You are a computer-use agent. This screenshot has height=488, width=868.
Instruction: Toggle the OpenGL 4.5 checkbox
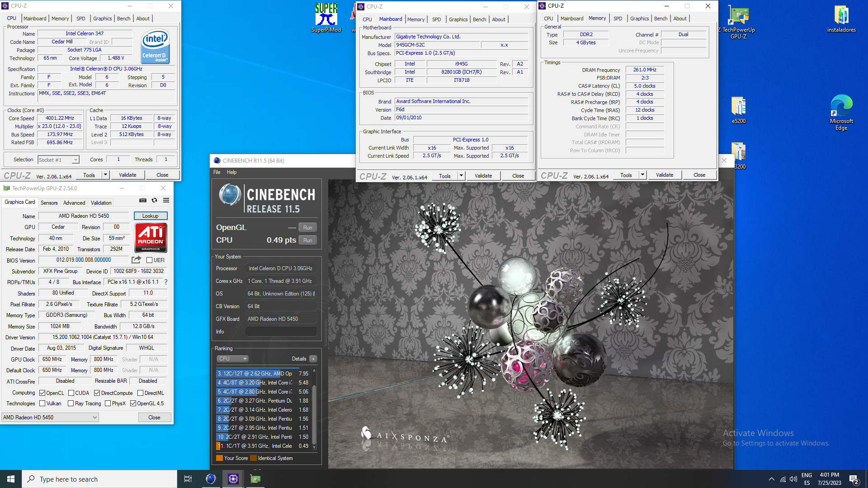(x=133, y=404)
